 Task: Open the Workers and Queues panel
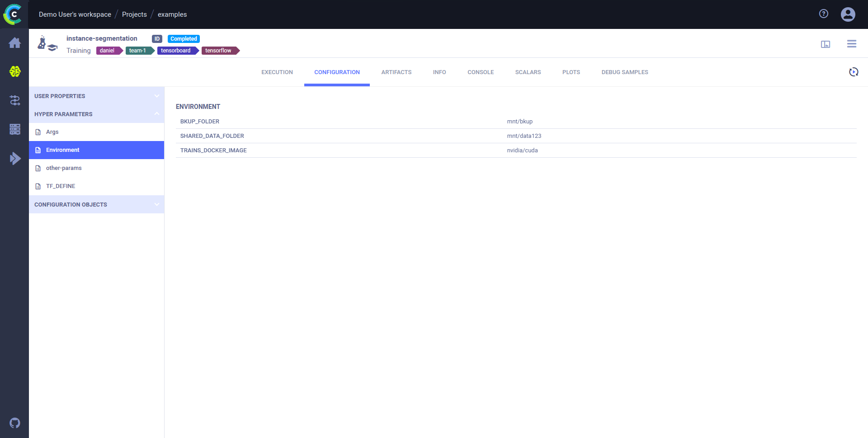pyautogui.click(x=14, y=129)
